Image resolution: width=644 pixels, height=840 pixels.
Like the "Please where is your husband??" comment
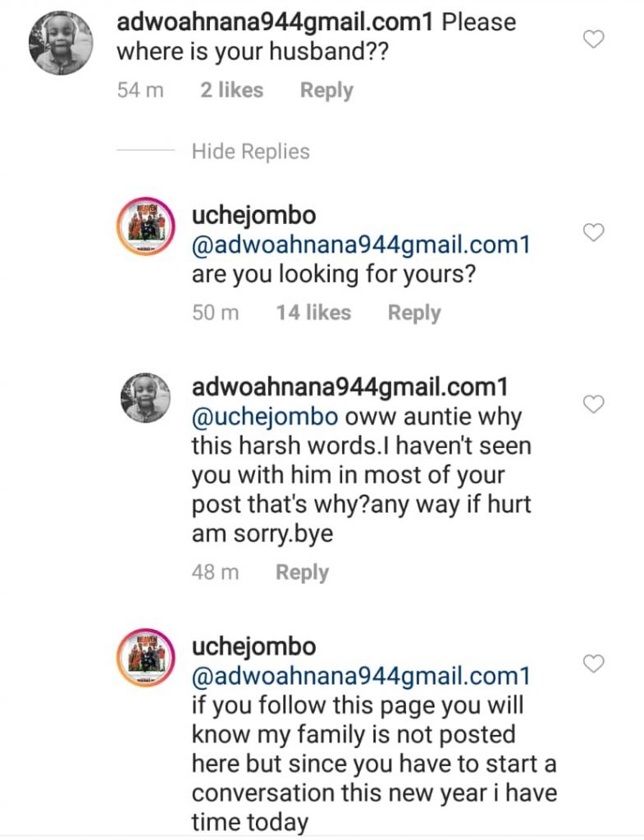pyautogui.click(x=593, y=39)
